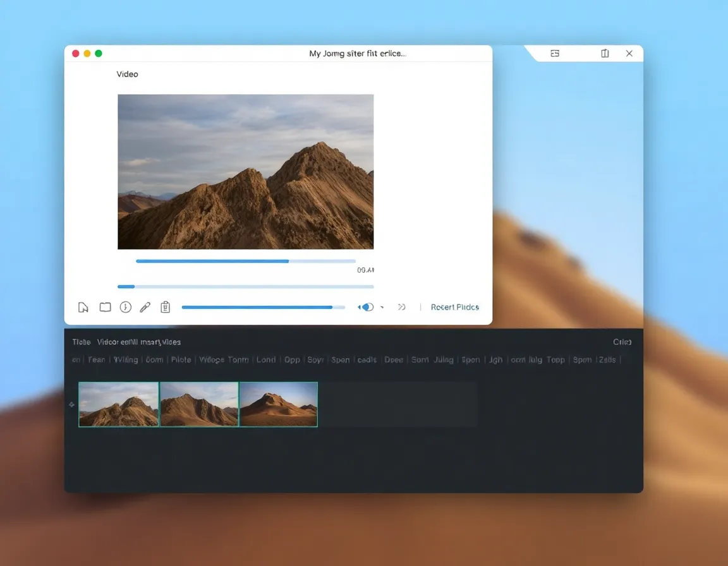Expand the small dropdown arrow beside the toggle
This screenshot has height=566, width=728.
point(382,308)
